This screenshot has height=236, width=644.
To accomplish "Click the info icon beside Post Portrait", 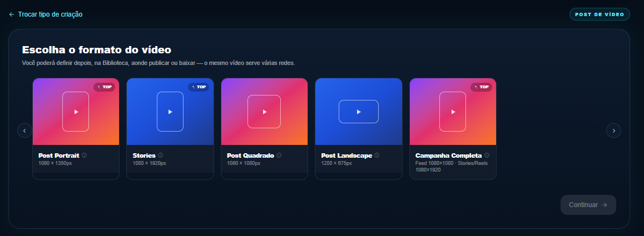I will (x=84, y=155).
